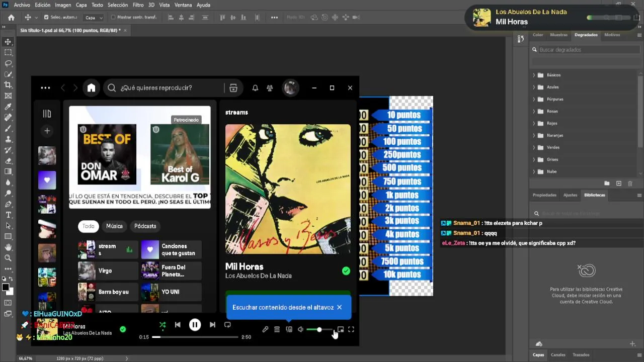
Task: Expand the Azules gradient folder
Action: (534, 87)
